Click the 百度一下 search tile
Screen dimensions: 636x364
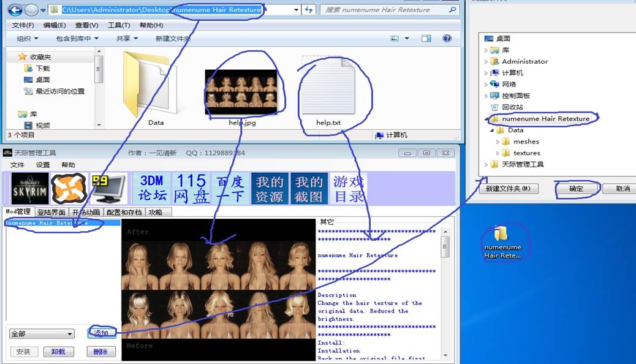click(230, 188)
